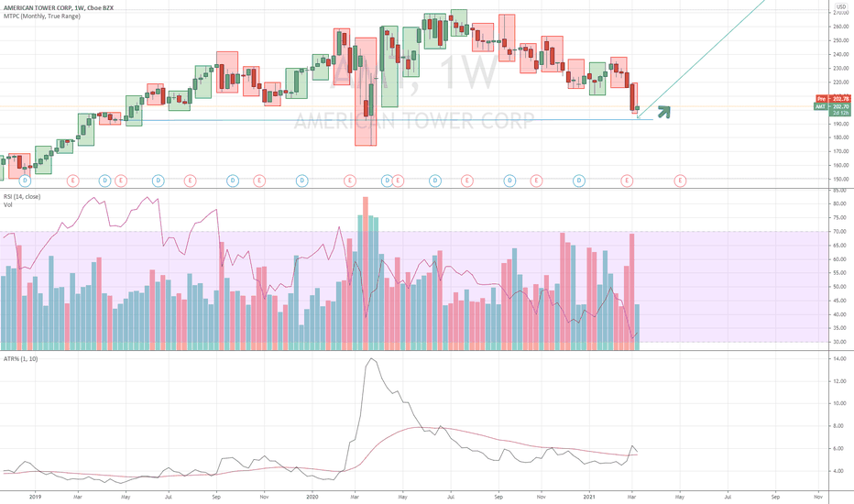Click the 4.00 level on the ATR% axis
Screen dimensions: 854x504
pyautogui.click(x=839, y=471)
